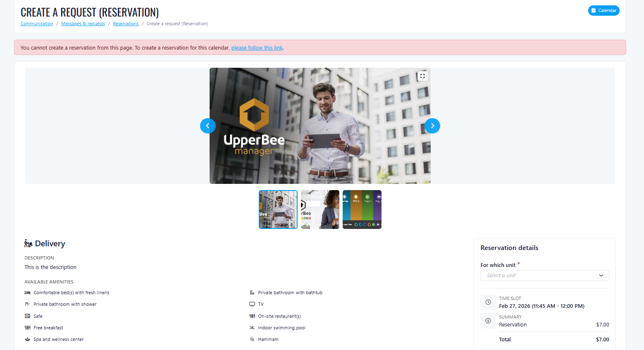The width and height of the screenshot is (644, 350).
Task: Click the 'Comfortable bed(s) with fresh linens' text
Action: (x=72, y=293)
